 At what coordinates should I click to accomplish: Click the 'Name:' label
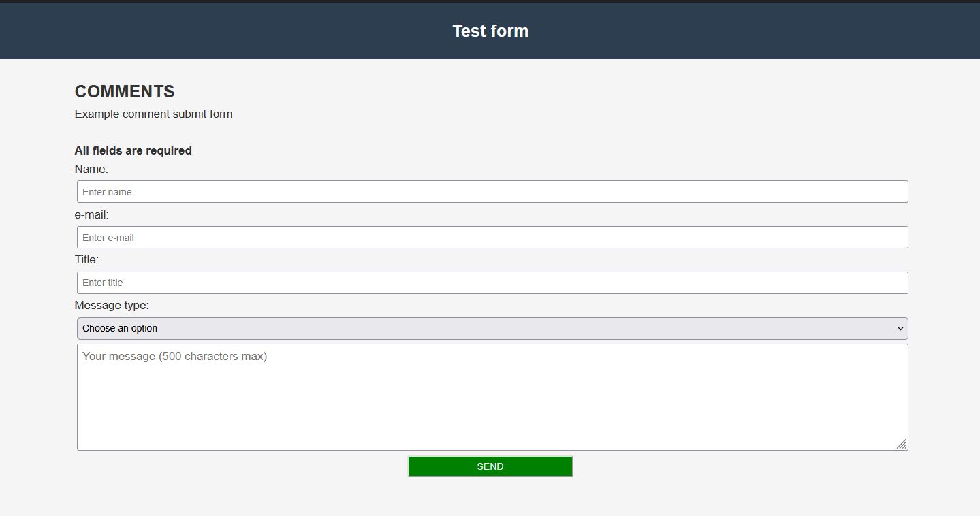point(91,169)
